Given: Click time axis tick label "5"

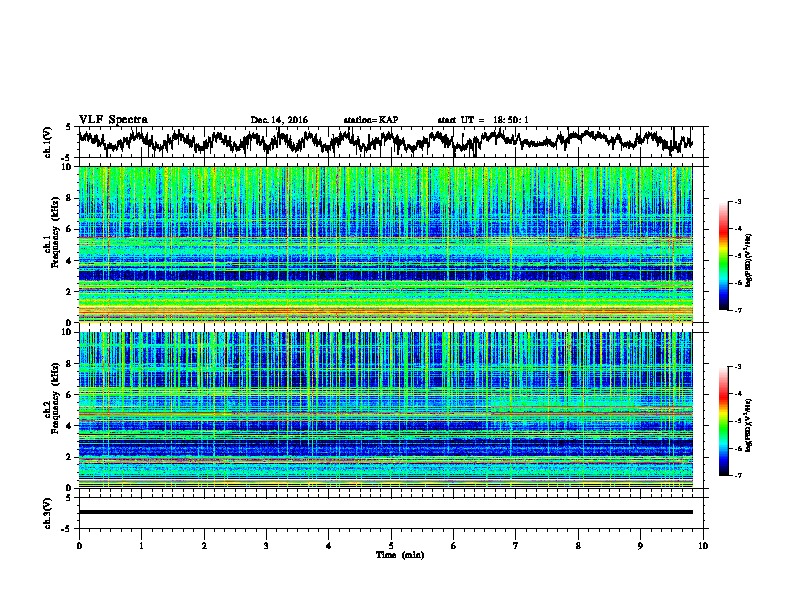Looking at the screenshot, I should tap(391, 546).
